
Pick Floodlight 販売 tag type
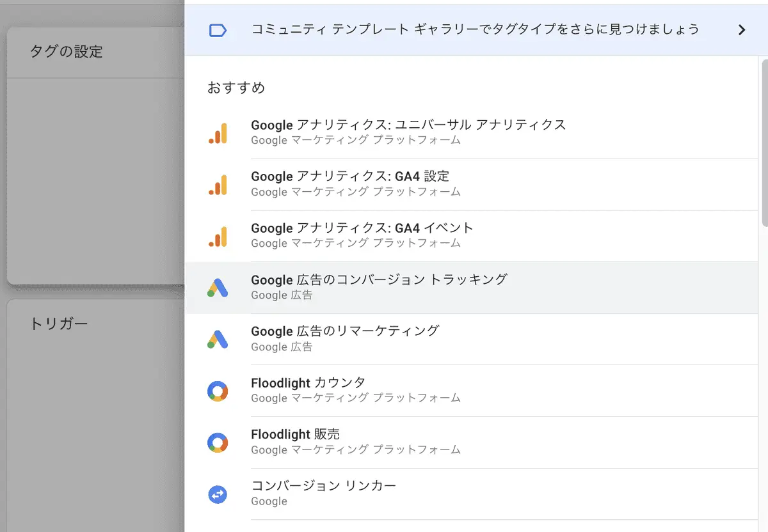tap(472, 442)
